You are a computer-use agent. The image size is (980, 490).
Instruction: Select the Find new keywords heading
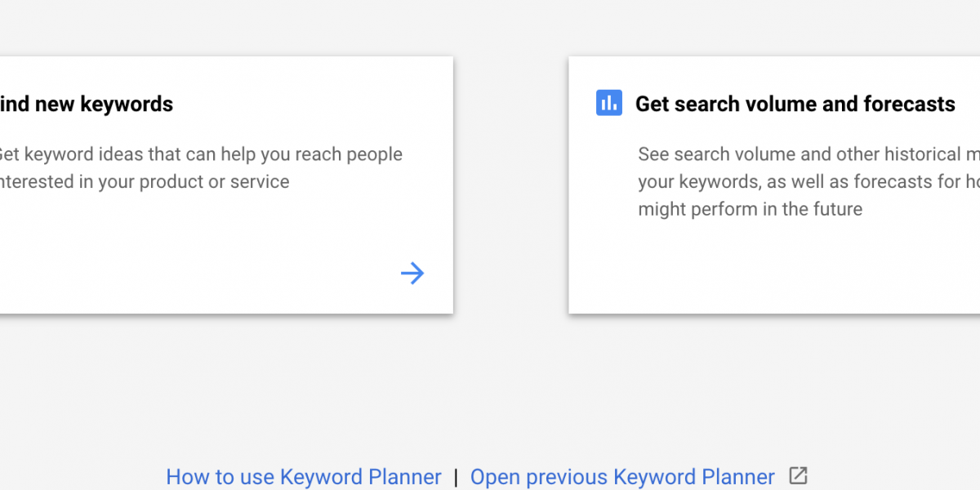click(87, 104)
